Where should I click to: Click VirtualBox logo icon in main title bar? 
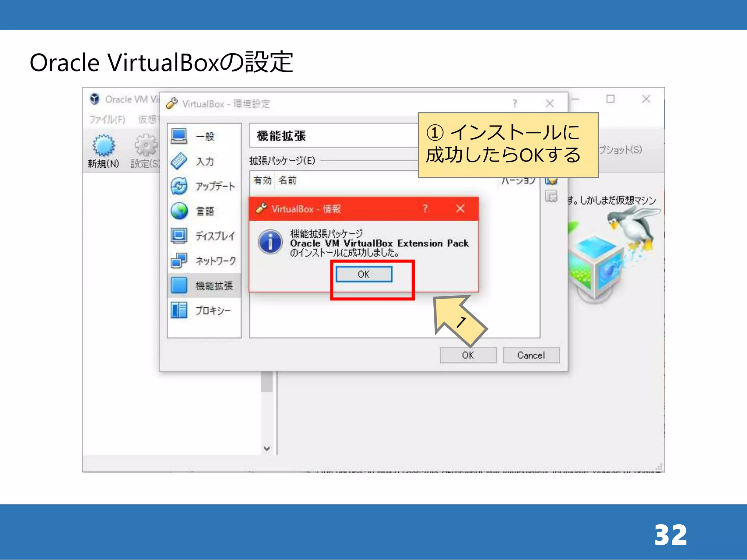[95, 99]
